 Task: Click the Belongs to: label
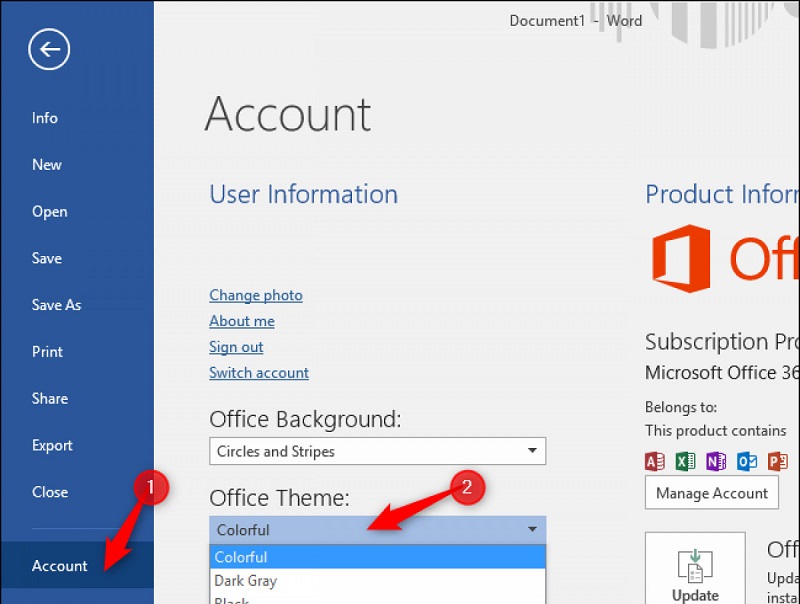tap(681, 407)
